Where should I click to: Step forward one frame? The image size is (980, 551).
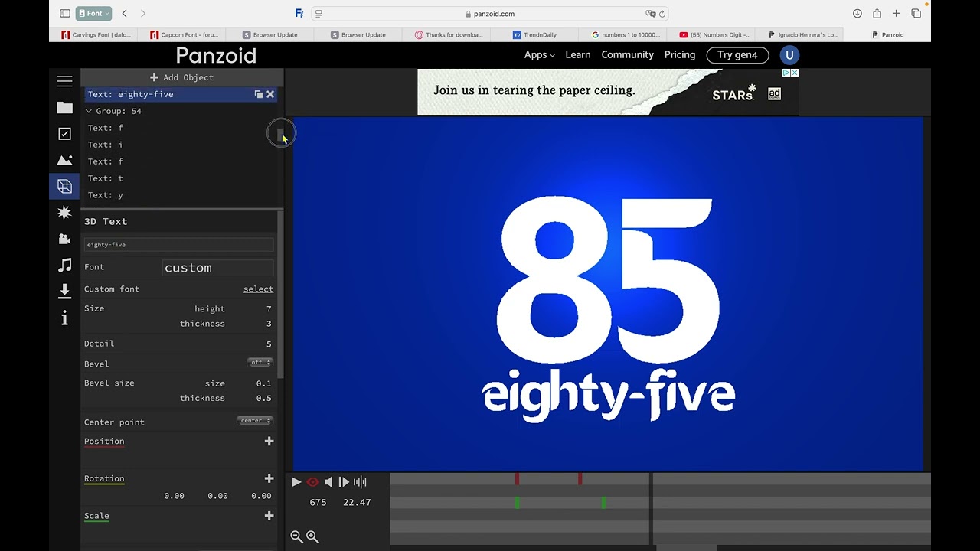pyautogui.click(x=344, y=482)
